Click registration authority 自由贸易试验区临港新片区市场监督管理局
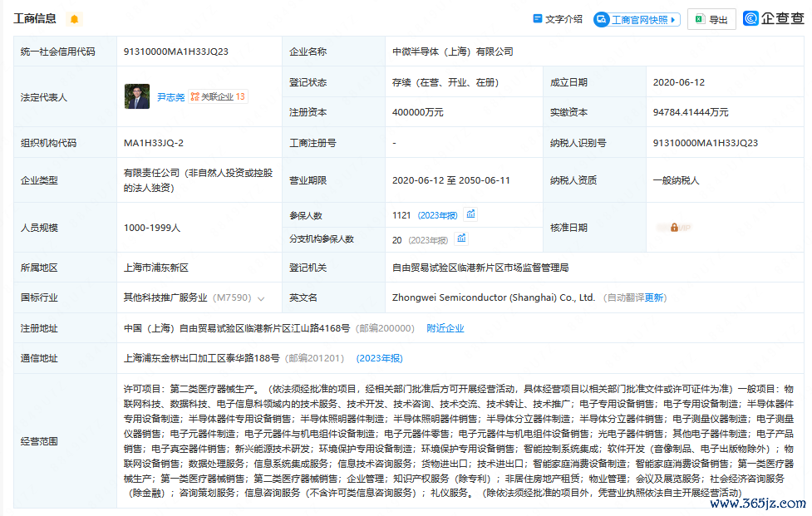Viewport: 812px width, 516px height. pos(480,268)
